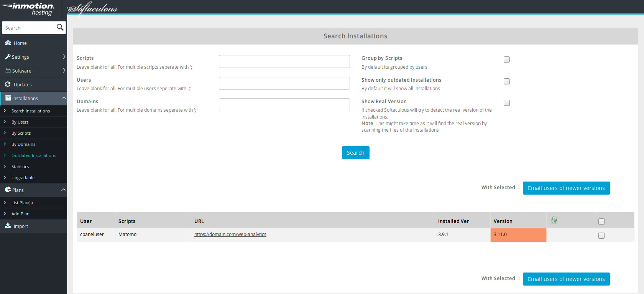
Task: Enable the Group by Scripts checkbox
Action: tap(507, 59)
